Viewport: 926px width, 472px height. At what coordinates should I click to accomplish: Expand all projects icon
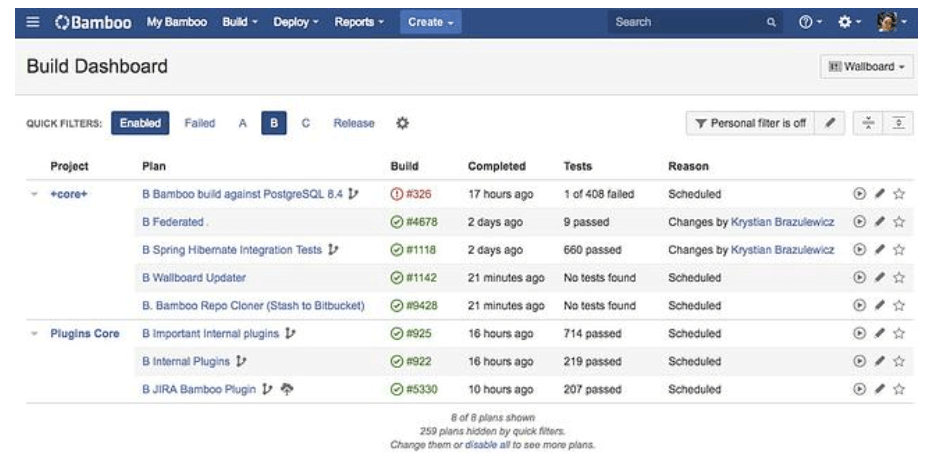point(898,123)
